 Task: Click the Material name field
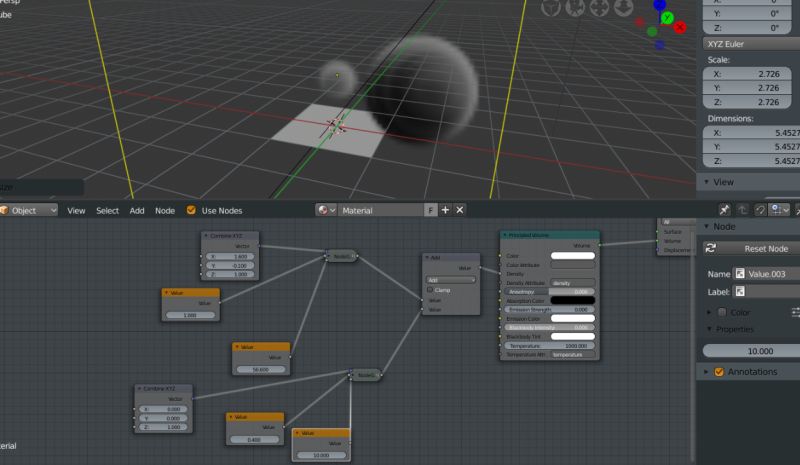[x=382, y=210]
